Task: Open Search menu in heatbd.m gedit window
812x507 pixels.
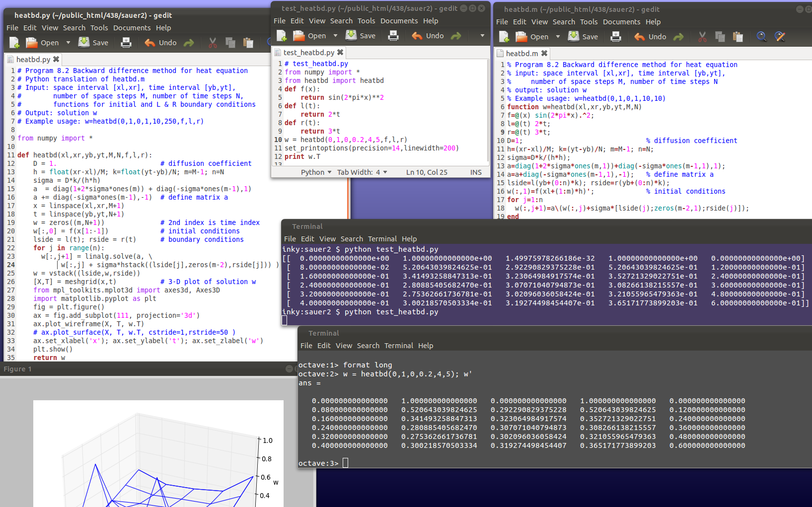Action: [x=564, y=22]
